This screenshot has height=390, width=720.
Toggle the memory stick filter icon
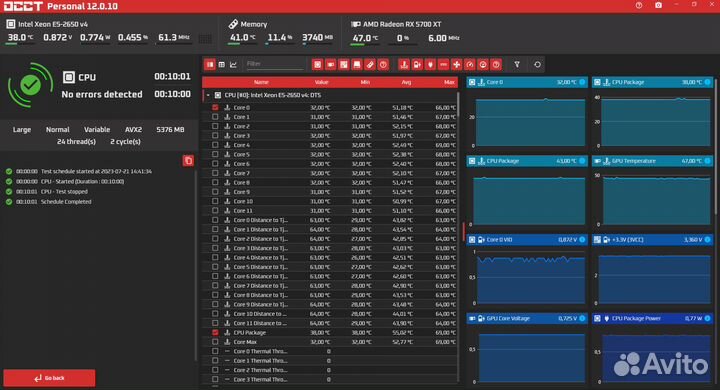370,65
